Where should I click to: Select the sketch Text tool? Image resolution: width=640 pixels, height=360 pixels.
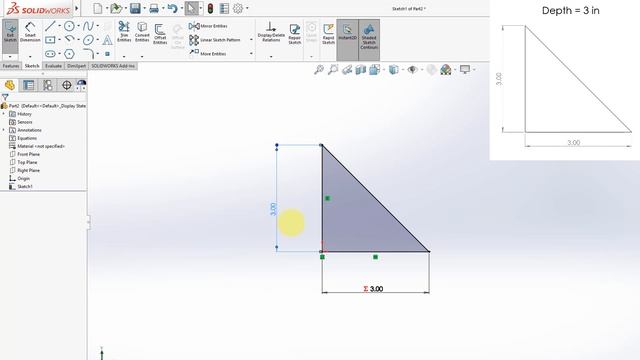click(x=107, y=40)
